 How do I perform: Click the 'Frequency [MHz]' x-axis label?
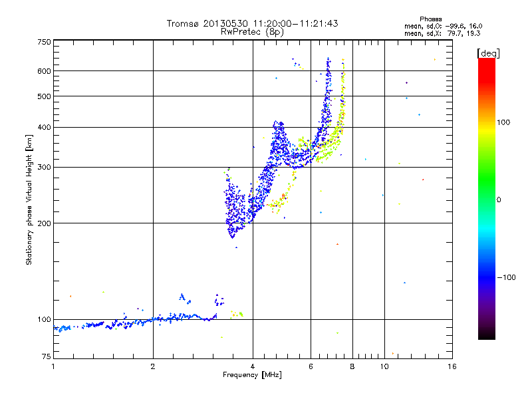pyautogui.click(x=252, y=375)
